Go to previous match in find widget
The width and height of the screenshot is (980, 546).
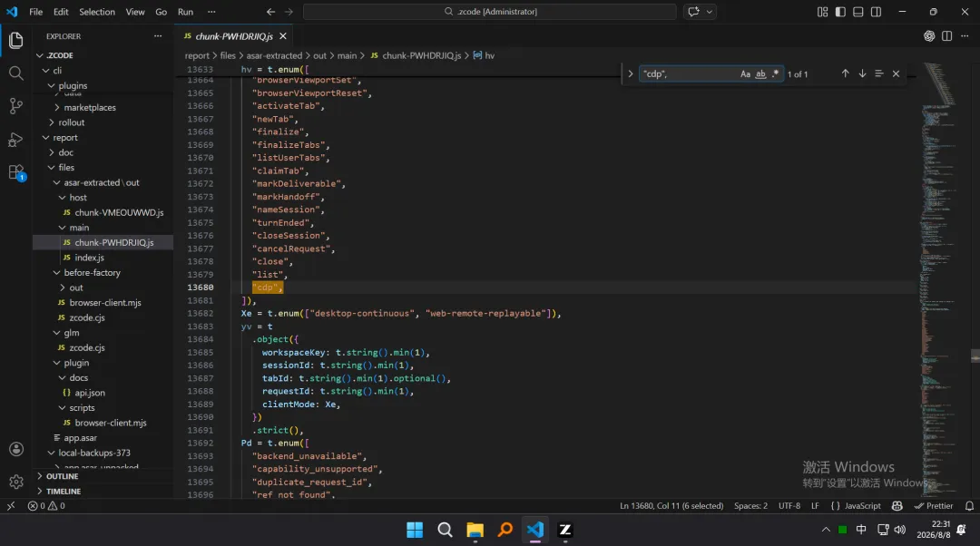(x=845, y=73)
